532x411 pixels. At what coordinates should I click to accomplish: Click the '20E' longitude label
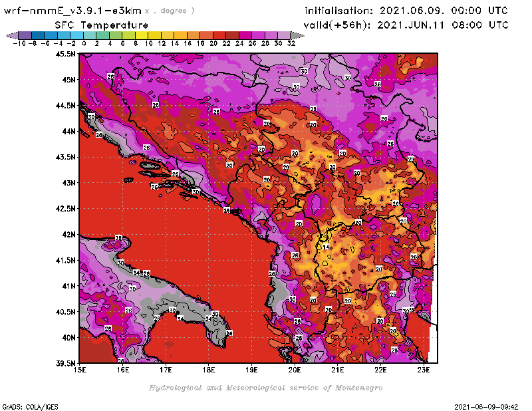click(x=295, y=370)
